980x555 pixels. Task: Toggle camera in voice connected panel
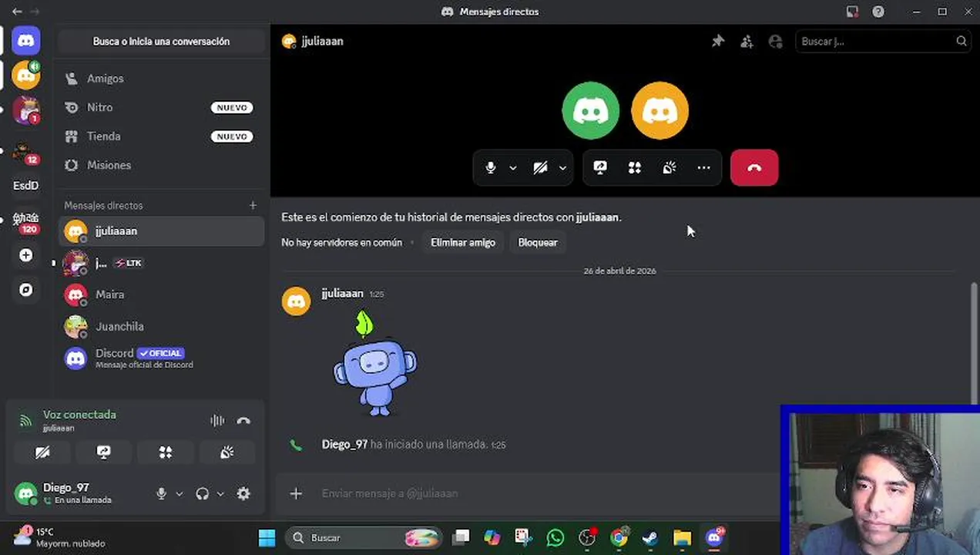42,452
